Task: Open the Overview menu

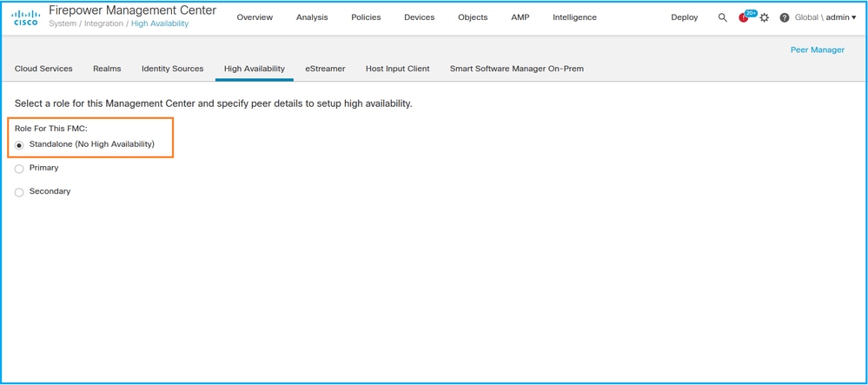Action: tap(255, 17)
